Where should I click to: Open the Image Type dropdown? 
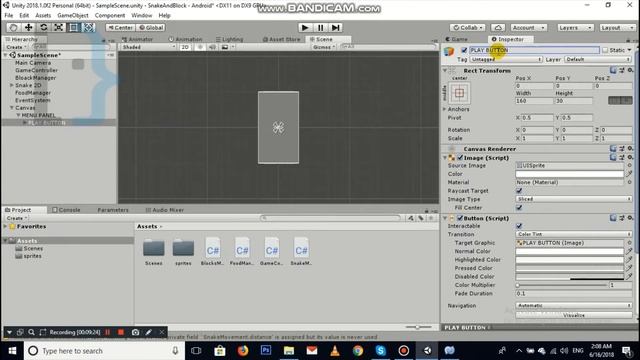(x=573, y=199)
